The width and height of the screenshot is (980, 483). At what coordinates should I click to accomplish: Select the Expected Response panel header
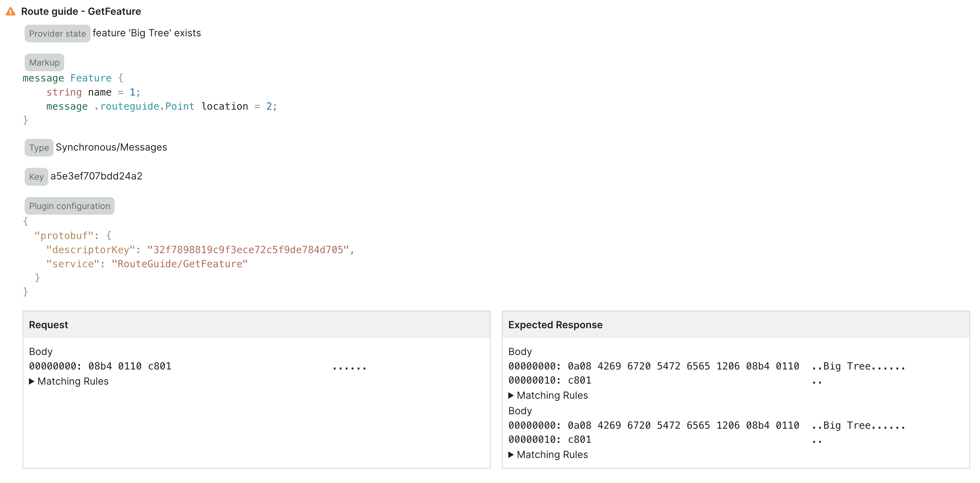pyautogui.click(x=556, y=325)
